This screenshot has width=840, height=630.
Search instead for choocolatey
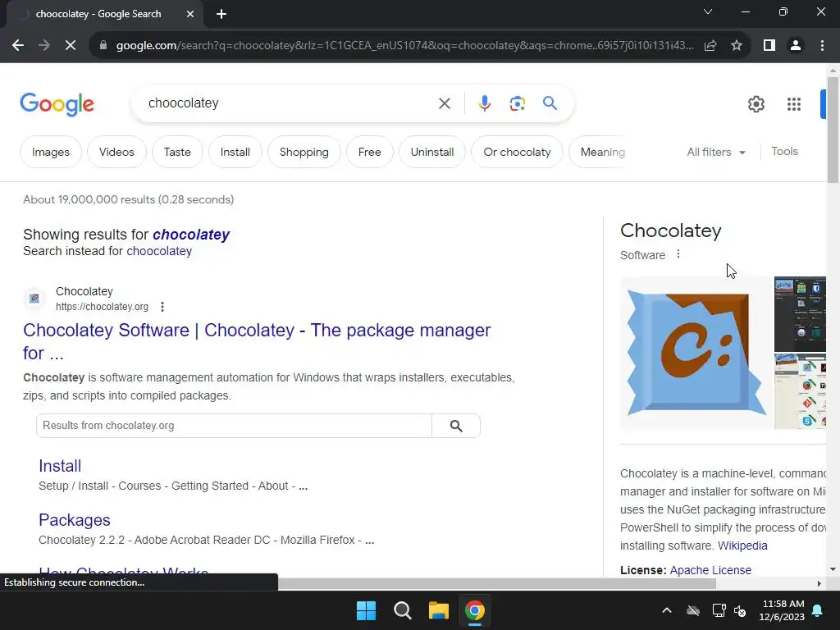[x=159, y=251]
